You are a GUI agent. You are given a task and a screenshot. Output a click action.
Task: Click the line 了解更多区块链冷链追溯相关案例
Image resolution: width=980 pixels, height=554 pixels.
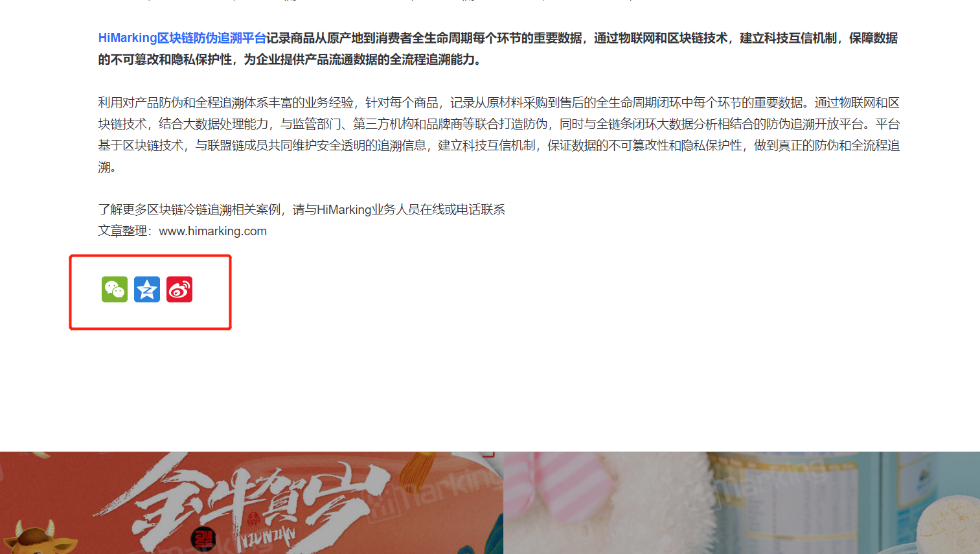(302, 209)
